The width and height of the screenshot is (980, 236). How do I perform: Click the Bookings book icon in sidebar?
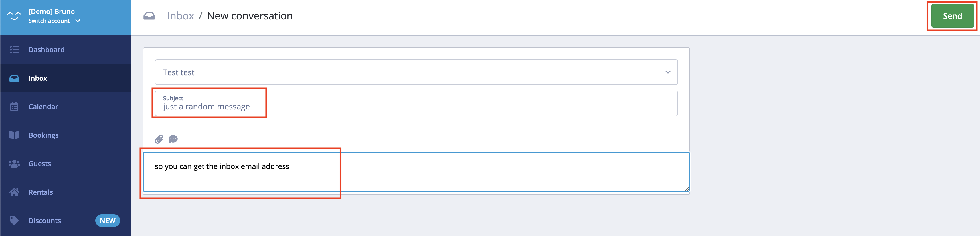click(14, 135)
